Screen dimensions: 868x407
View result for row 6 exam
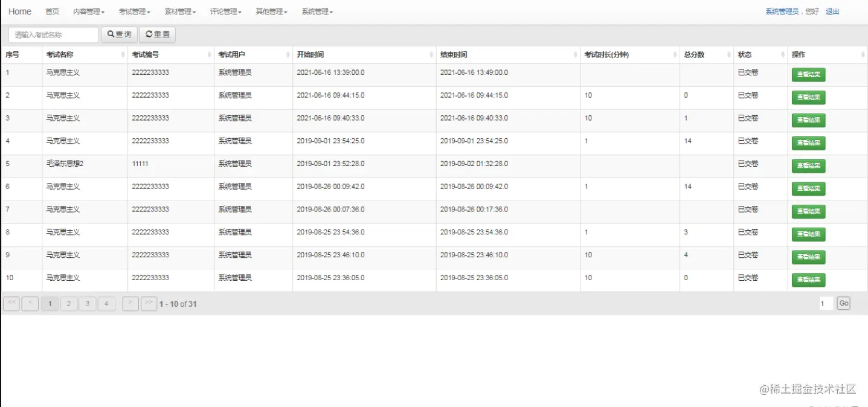pyautogui.click(x=808, y=189)
